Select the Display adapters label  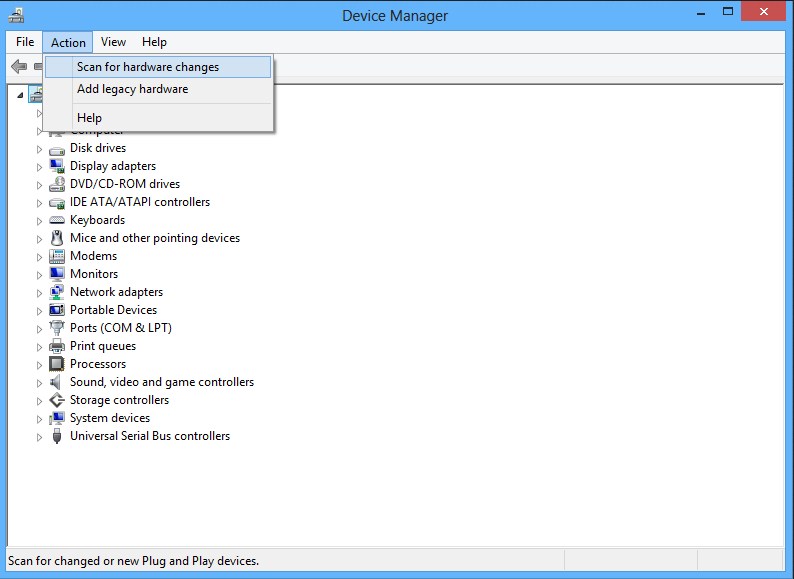(113, 166)
